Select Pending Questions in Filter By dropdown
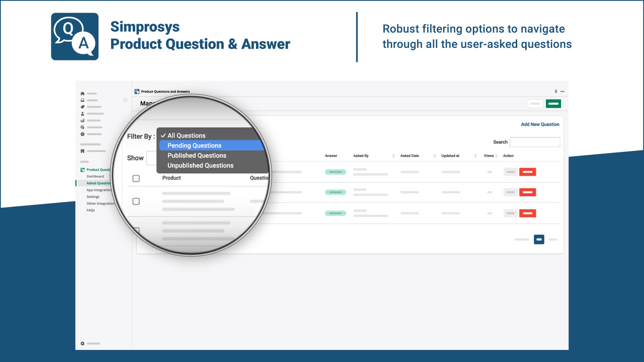This screenshot has height=362, width=644. [x=194, y=145]
